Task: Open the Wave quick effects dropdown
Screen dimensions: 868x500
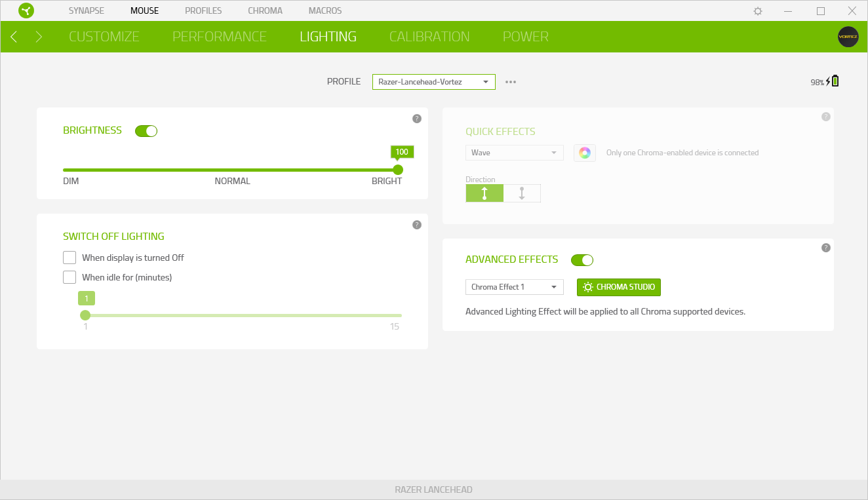Action: point(515,153)
